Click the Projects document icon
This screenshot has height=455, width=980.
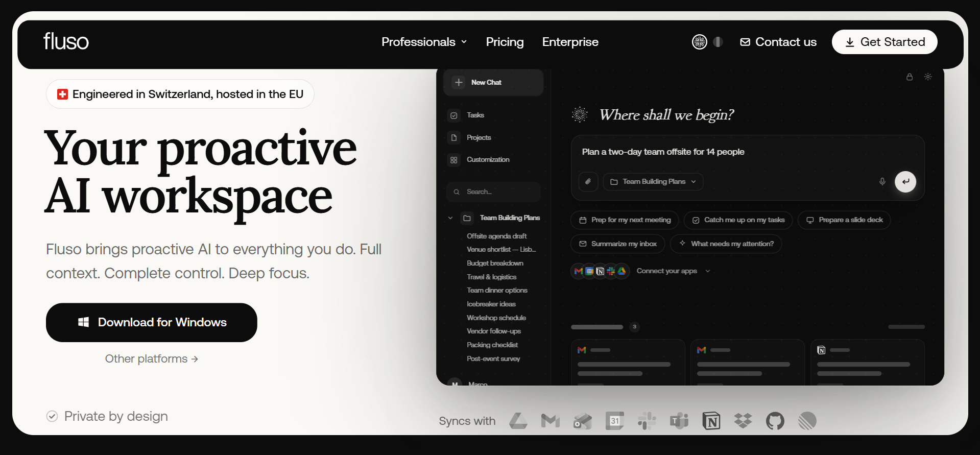coord(453,138)
